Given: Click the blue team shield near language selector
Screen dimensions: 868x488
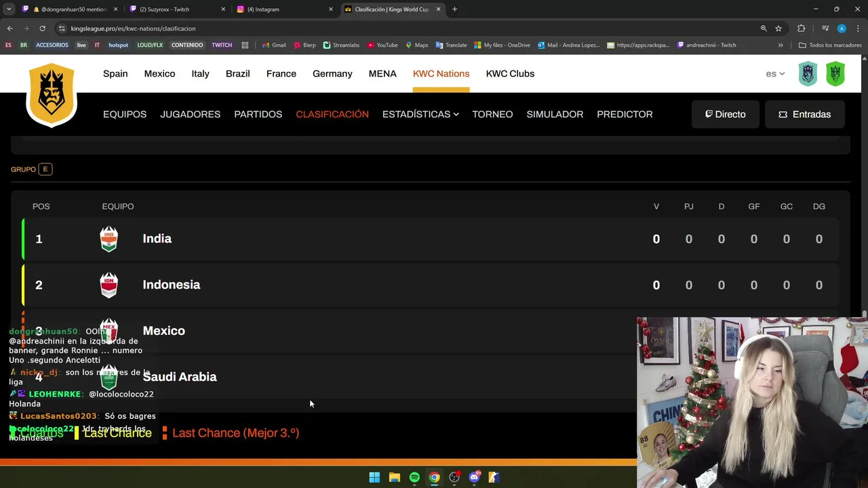Looking at the screenshot, I should (808, 73).
